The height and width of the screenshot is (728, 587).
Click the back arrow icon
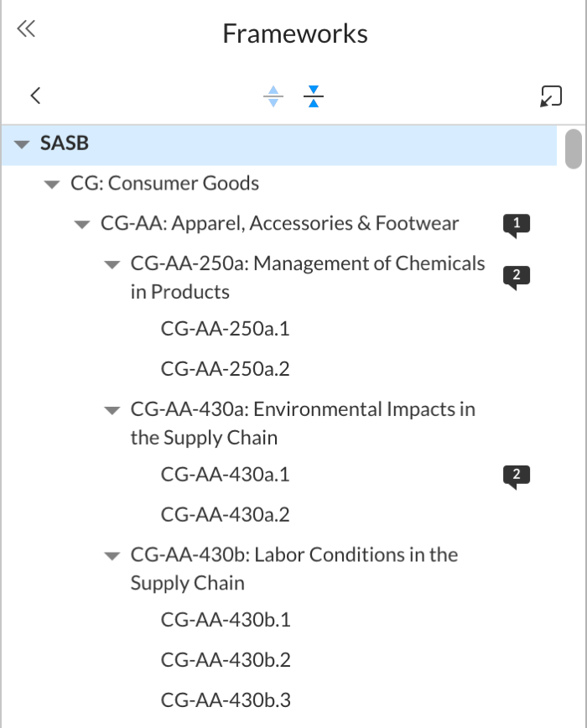click(x=35, y=96)
